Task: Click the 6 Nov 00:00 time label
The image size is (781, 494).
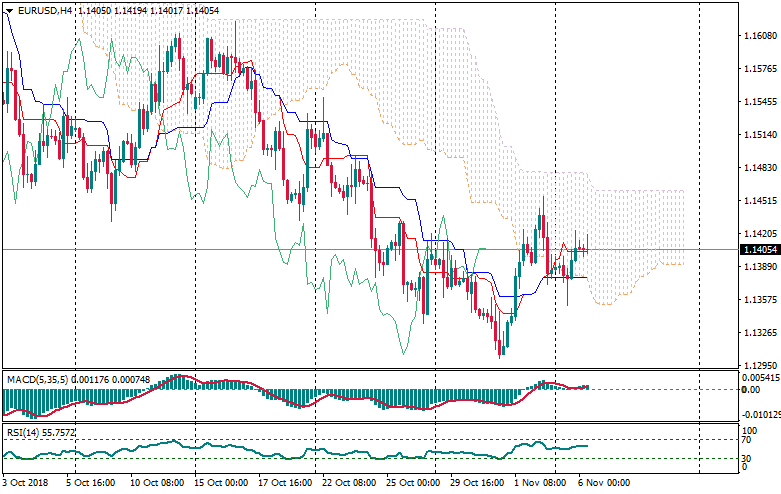Action: (603, 482)
